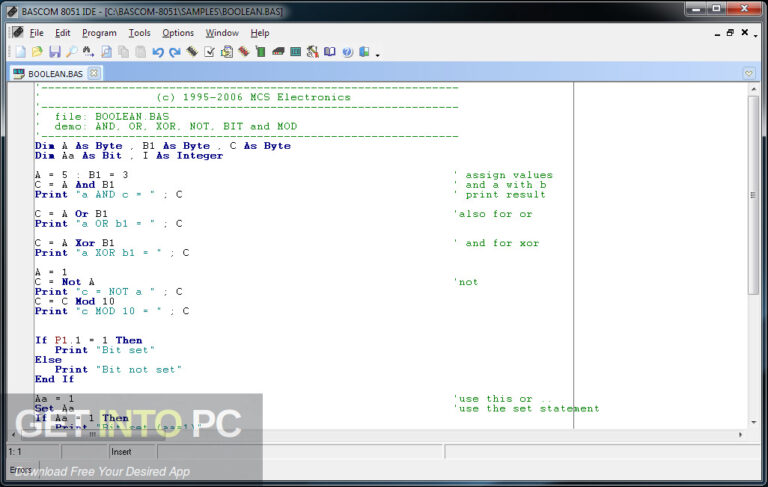Screen dimensions: 768x487
Task: Click the 1: 1 cursor position status
Action: point(15,452)
